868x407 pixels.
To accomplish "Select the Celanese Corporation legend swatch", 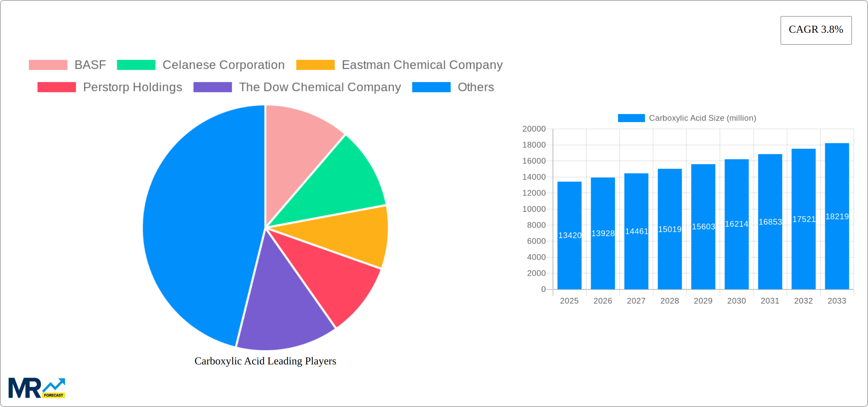I will click(136, 65).
